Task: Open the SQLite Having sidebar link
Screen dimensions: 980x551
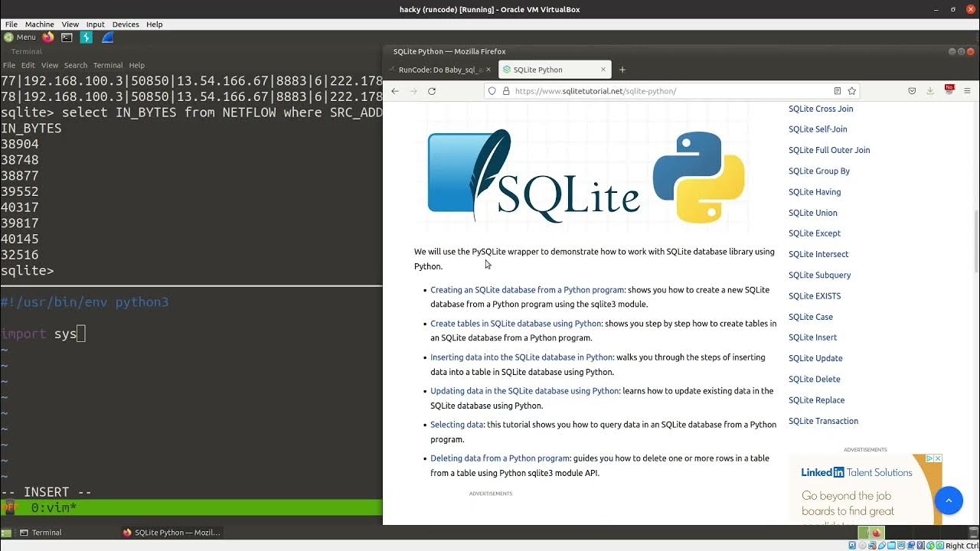Action: tap(815, 192)
